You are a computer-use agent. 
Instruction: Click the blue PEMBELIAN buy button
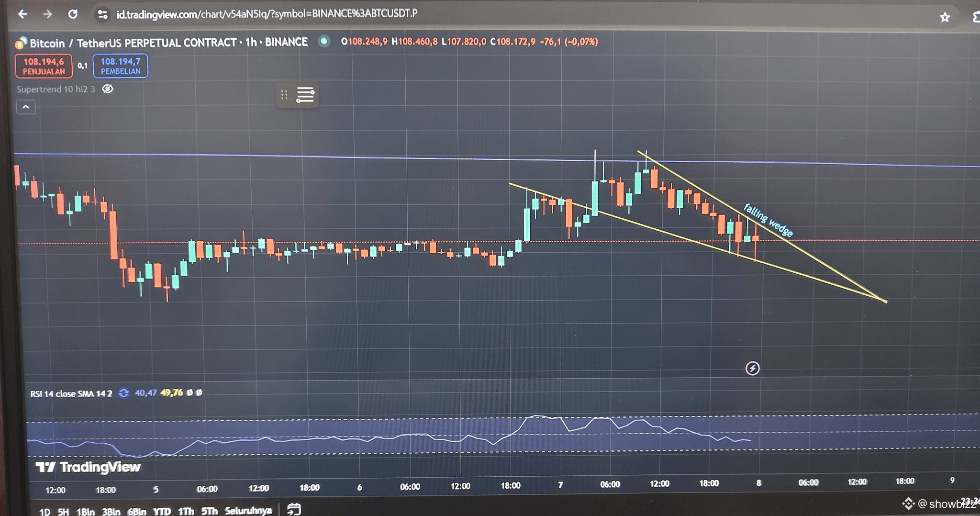[121, 66]
